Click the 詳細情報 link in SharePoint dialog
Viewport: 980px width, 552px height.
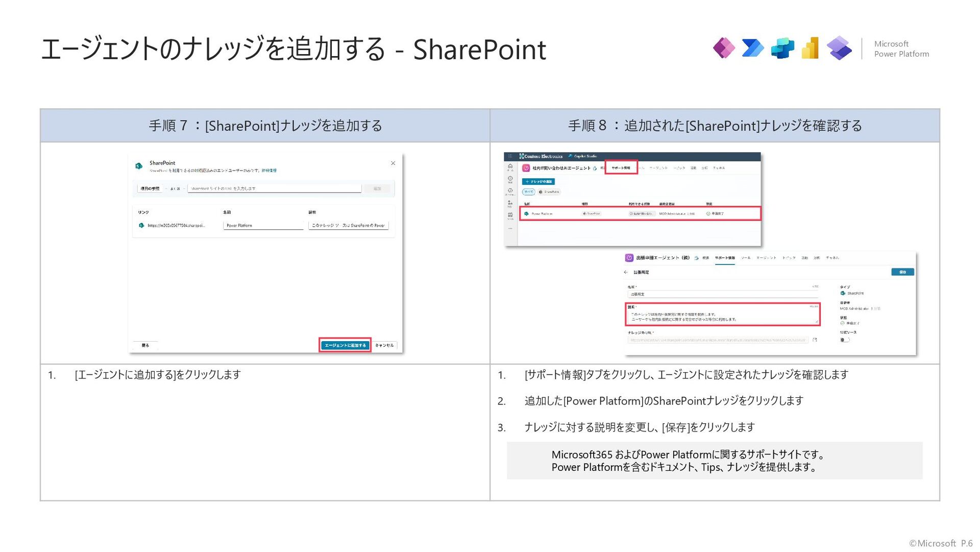click(x=269, y=171)
